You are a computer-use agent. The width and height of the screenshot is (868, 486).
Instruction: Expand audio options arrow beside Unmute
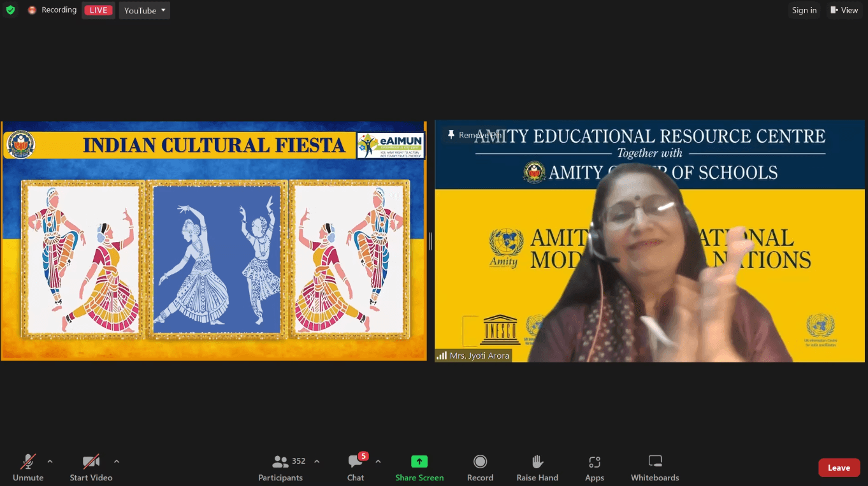50,462
